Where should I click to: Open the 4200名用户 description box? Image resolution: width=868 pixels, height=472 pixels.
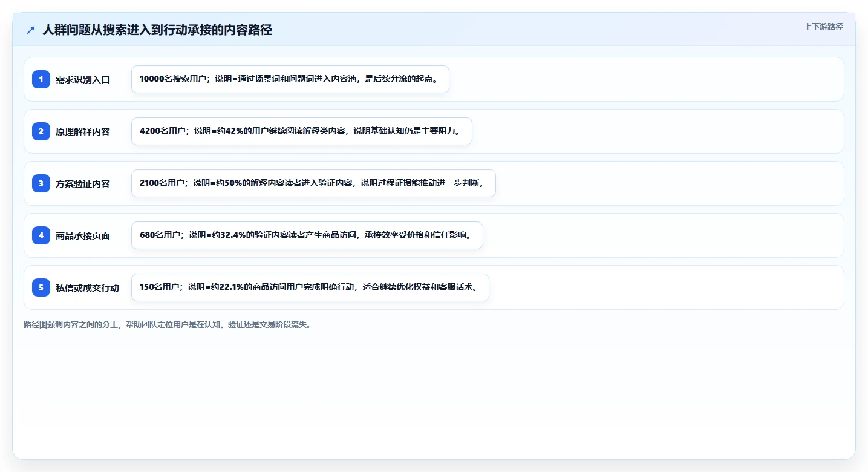pyautogui.click(x=302, y=131)
